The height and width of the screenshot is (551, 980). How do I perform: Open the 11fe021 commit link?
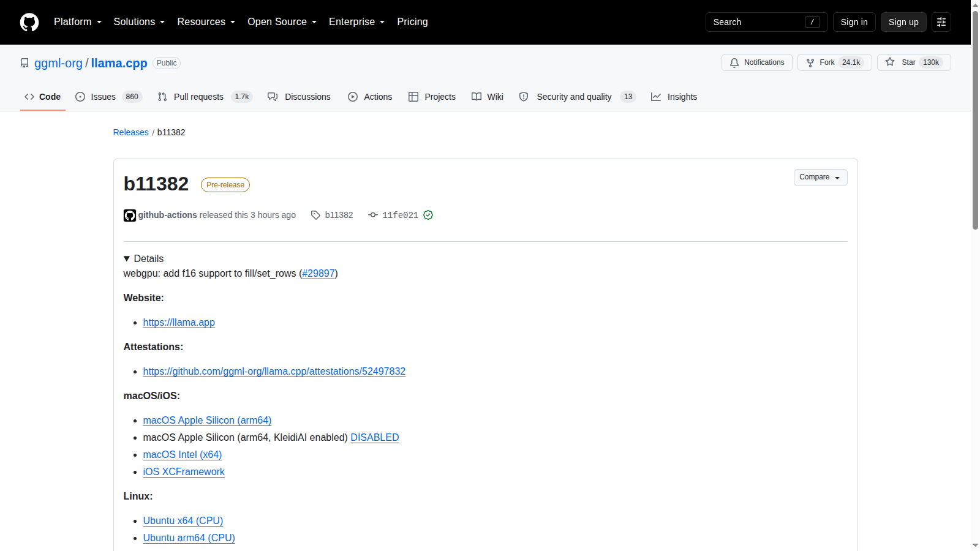(x=401, y=216)
